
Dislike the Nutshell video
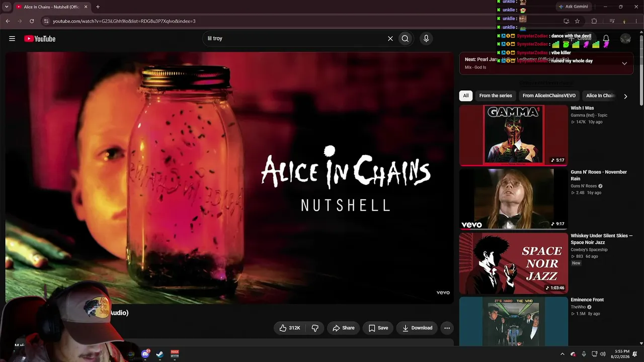pos(315,328)
